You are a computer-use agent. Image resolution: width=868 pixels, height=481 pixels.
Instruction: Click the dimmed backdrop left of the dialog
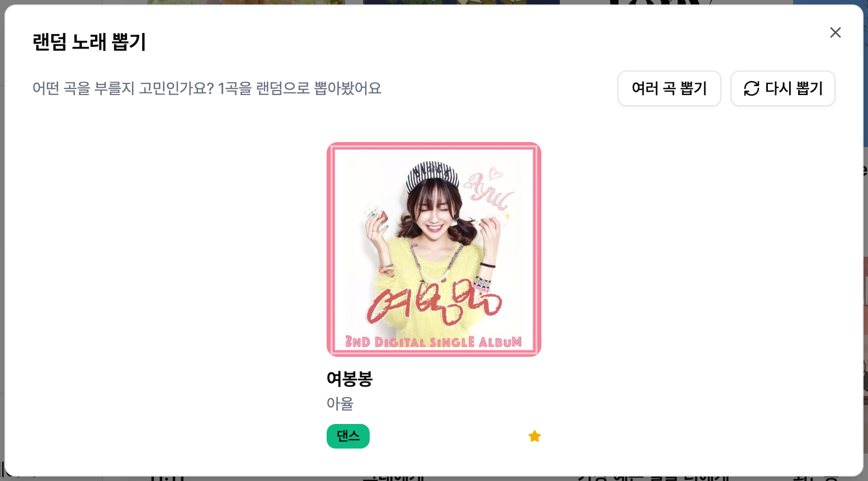click(x=2, y=240)
